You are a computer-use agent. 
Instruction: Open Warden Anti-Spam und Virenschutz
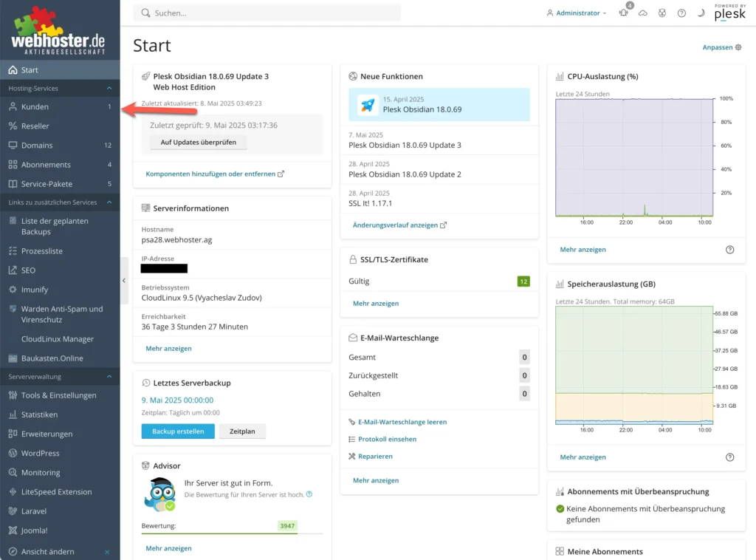click(60, 314)
